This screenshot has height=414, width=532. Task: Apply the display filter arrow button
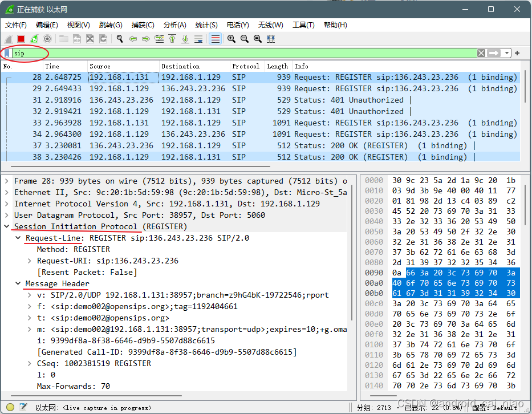[x=494, y=53]
